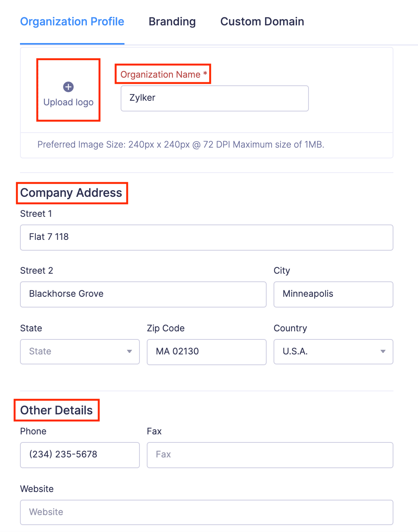The height and width of the screenshot is (532, 418).
Task: Click the Street 2 Blackhorse Grove field
Action: pyautogui.click(x=143, y=294)
